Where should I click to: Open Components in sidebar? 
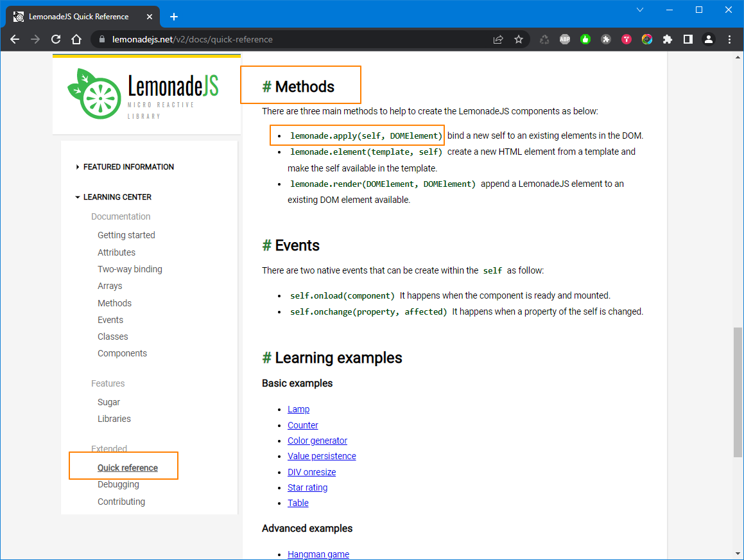pyautogui.click(x=122, y=354)
